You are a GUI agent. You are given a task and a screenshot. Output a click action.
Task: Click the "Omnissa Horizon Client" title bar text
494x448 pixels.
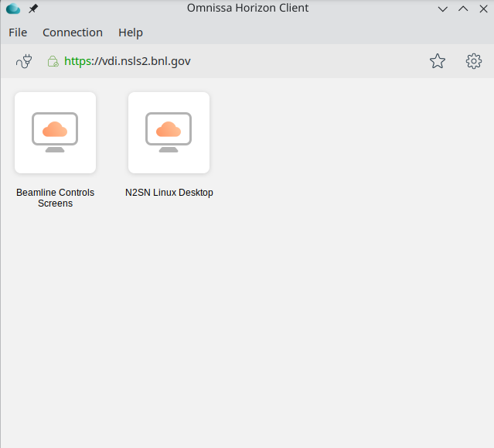click(247, 9)
